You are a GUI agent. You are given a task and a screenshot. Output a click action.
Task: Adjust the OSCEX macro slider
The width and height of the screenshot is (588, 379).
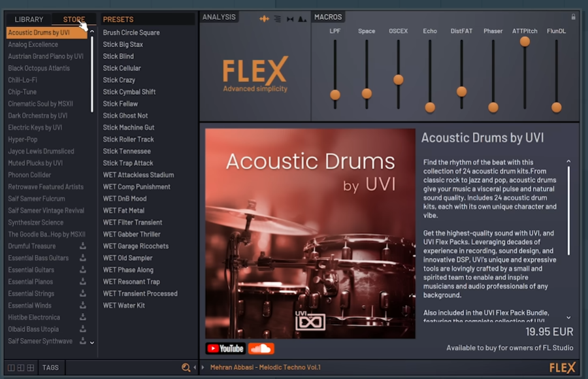click(x=399, y=80)
